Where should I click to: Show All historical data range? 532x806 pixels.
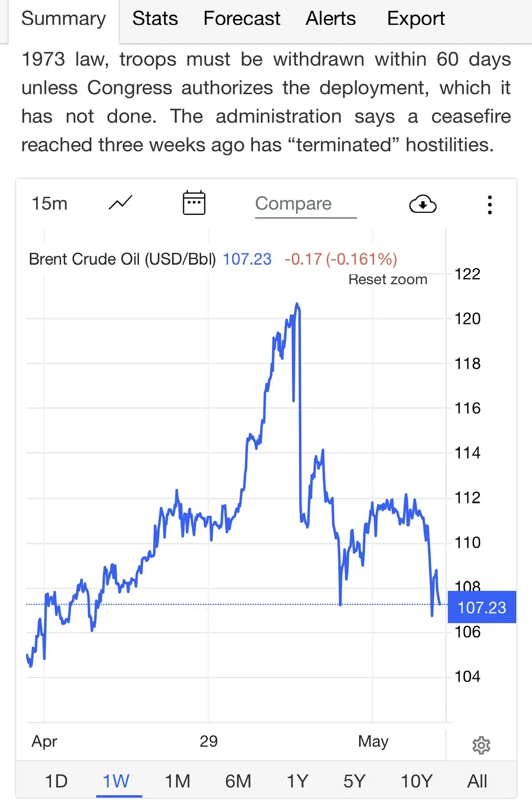pos(477,782)
